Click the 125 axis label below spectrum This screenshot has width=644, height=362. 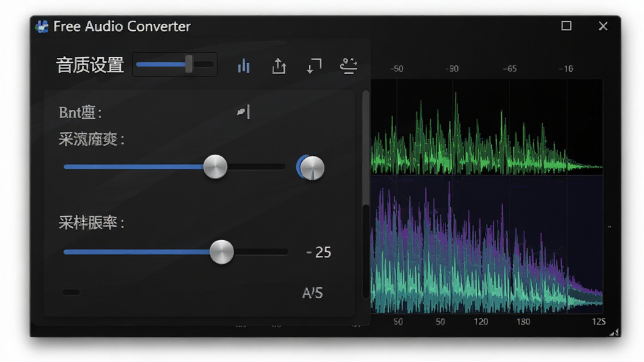(x=599, y=321)
